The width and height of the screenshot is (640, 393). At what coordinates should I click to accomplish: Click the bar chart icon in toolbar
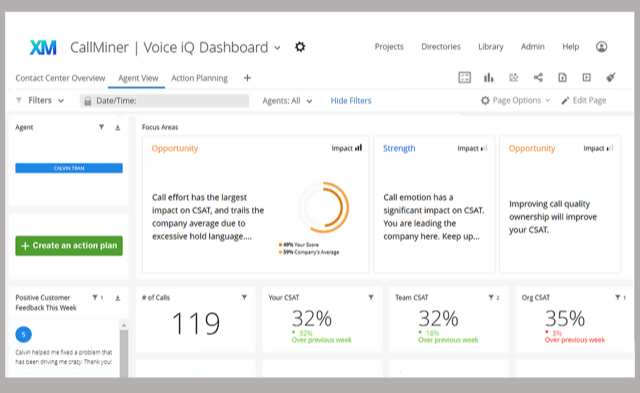click(489, 77)
